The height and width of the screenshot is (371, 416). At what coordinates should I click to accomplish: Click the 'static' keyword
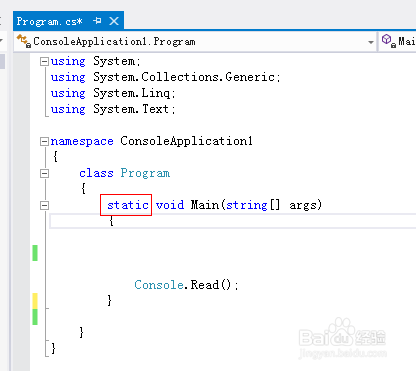click(x=128, y=205)
